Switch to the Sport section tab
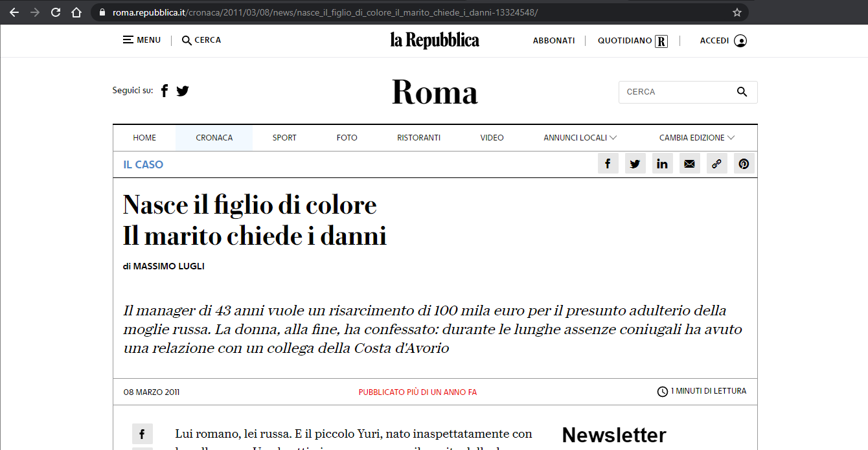The width and height of the screenshot is (868, 450). point(284,138)
